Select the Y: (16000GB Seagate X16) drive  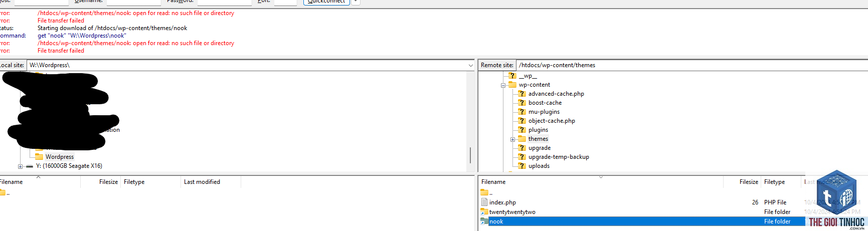click(x=69, y=166)
